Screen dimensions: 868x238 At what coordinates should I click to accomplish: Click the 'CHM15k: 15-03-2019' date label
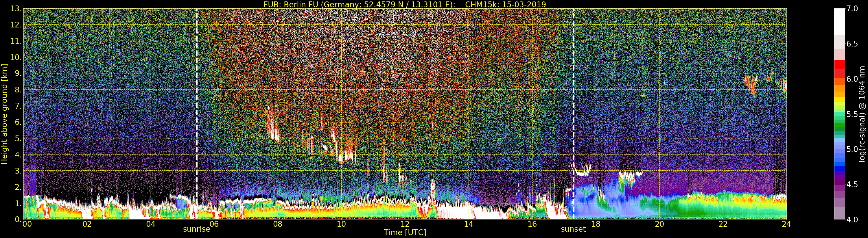pos(505,4)
